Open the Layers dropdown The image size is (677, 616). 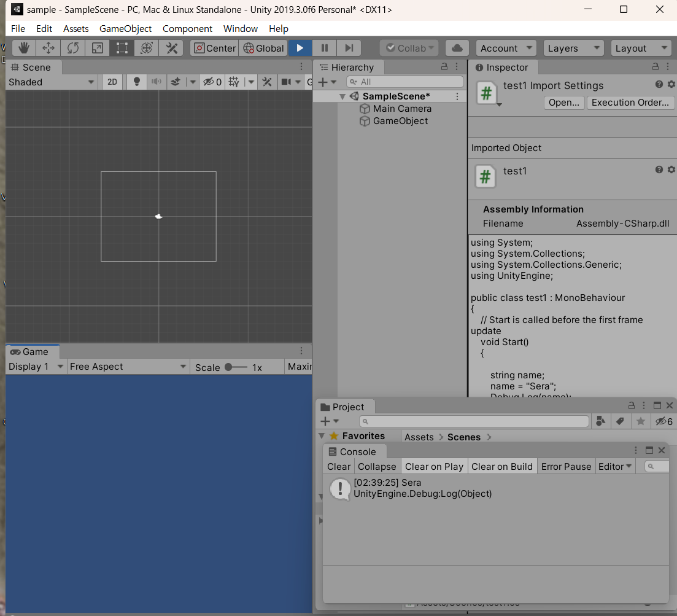point(573,48)
